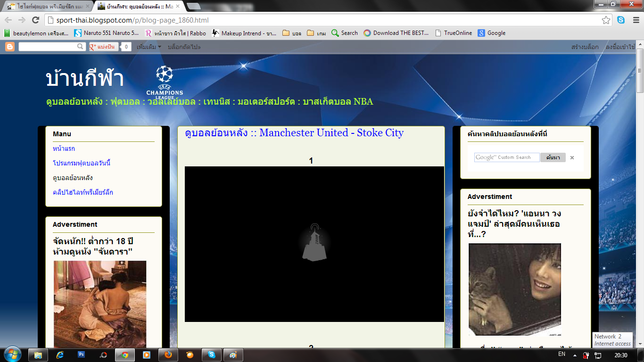The height and width of the screenshot is (362, 644).
Task: Open the Download THE BEST bookmark
Action: (x=396, y=33)
